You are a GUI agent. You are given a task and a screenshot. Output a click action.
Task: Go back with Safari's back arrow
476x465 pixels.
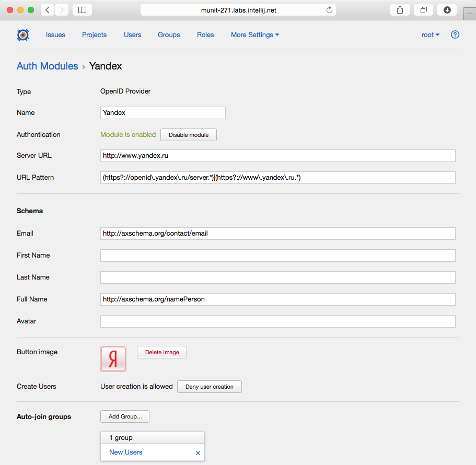tap(48, 10)
